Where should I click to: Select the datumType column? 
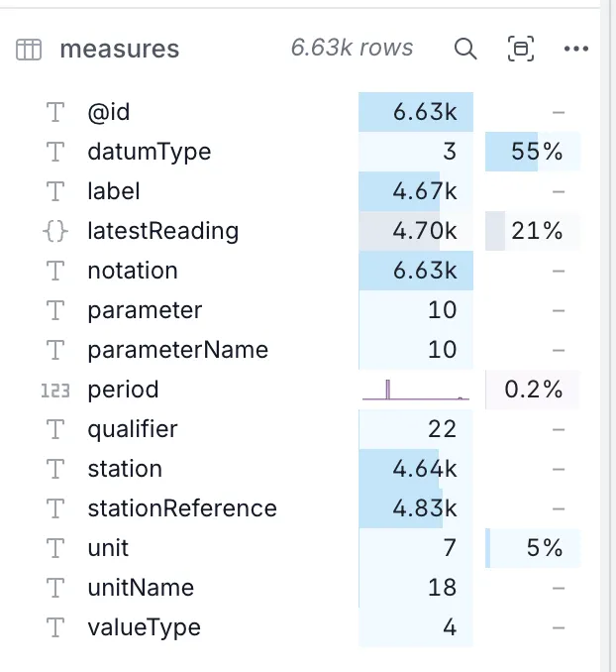tap(149, 152)
